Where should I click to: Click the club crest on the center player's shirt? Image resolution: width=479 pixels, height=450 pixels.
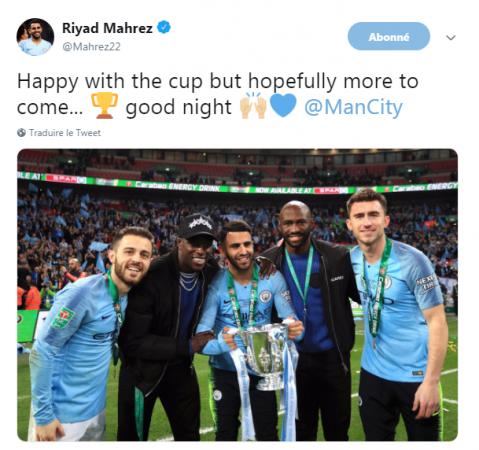(265, 296)
